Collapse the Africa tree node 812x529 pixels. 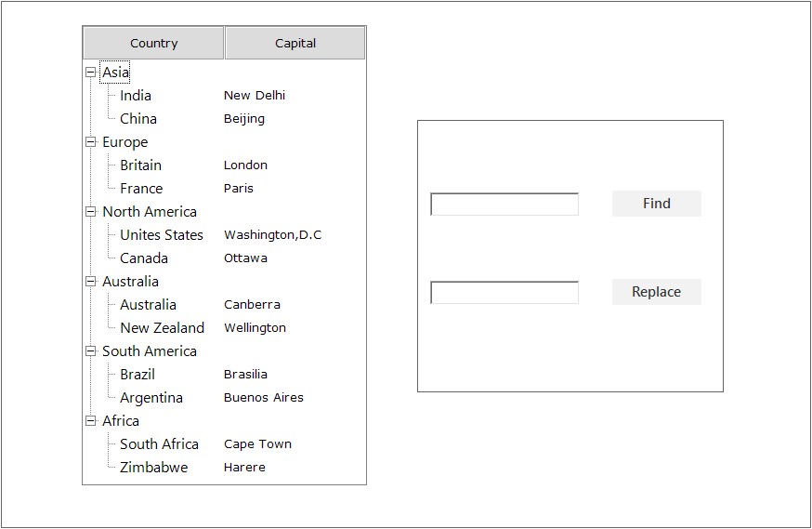(91, 420)
